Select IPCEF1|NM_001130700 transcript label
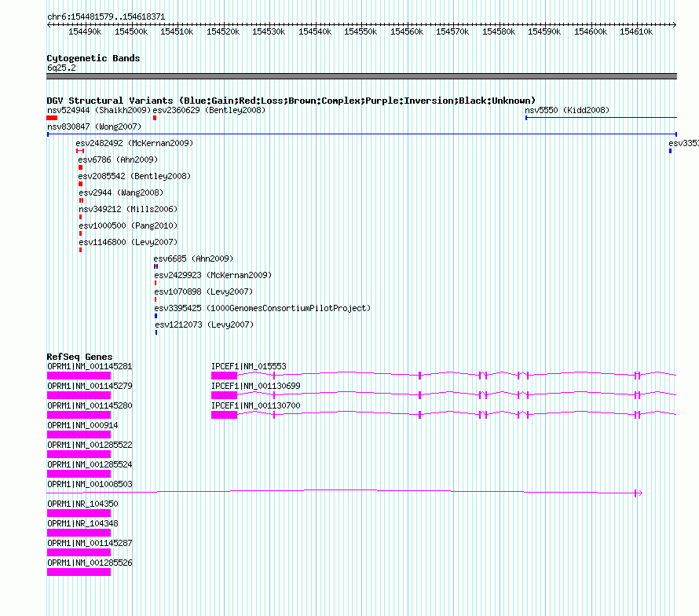699x616 pixels. pyautogui.click(x=256, y=406)
